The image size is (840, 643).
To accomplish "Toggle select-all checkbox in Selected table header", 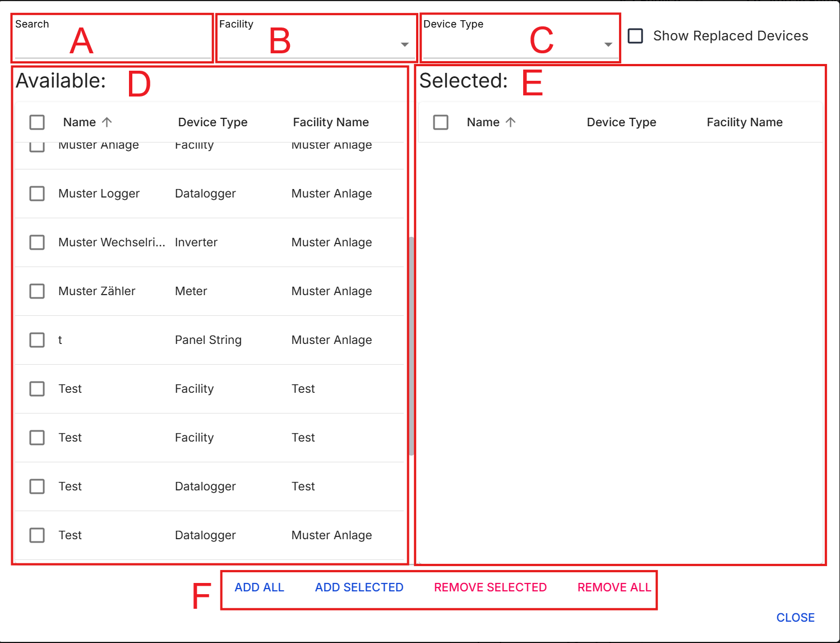I will (441, 122).
